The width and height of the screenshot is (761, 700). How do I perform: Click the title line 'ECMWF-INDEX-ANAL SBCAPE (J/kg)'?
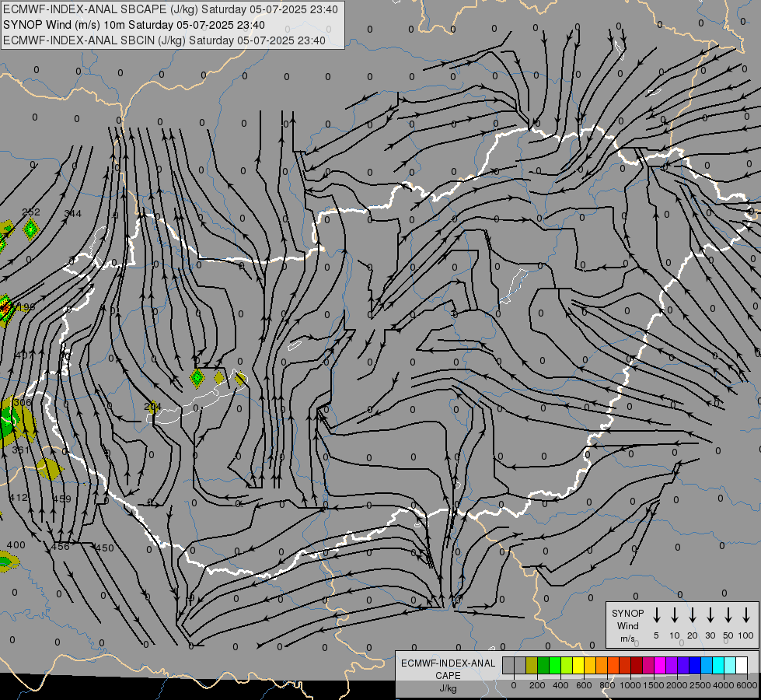point(170,9)
